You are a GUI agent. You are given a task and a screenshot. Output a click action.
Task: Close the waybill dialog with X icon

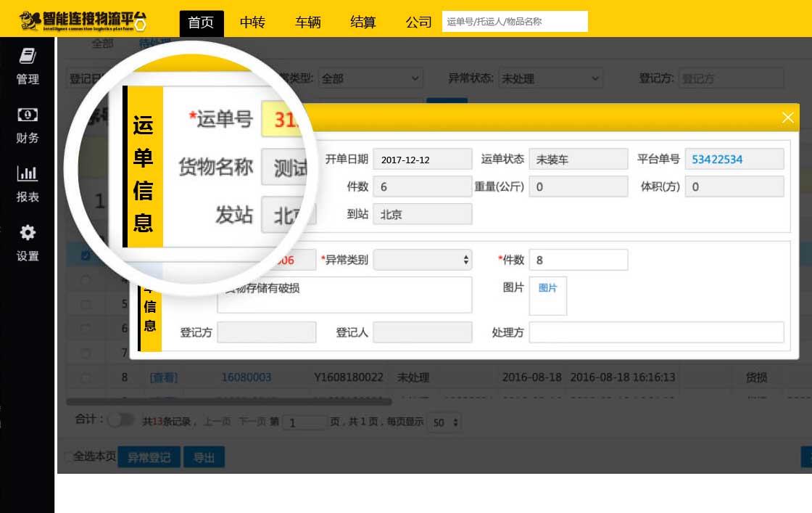point(787,118)
